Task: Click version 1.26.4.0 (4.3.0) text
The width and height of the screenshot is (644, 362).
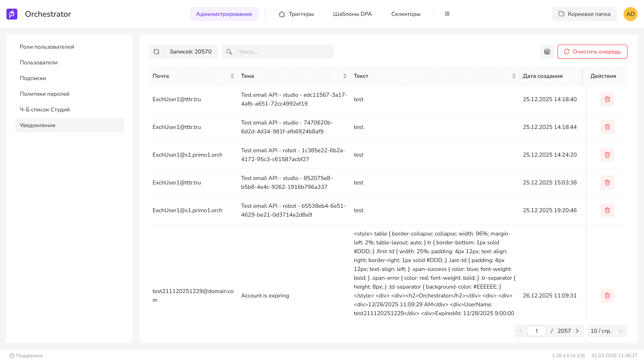Action: pos(568,356)
